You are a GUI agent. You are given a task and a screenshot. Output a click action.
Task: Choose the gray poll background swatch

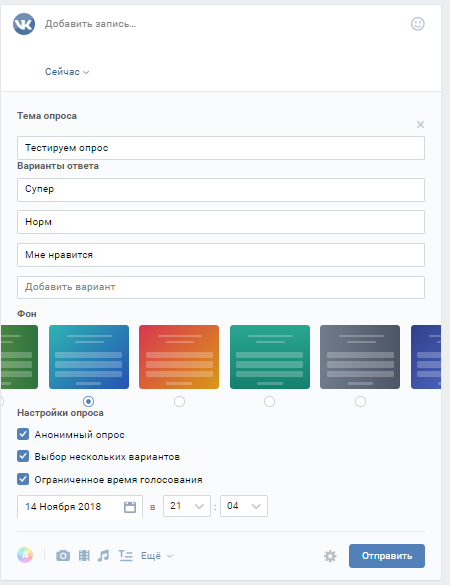click(360, 357)
